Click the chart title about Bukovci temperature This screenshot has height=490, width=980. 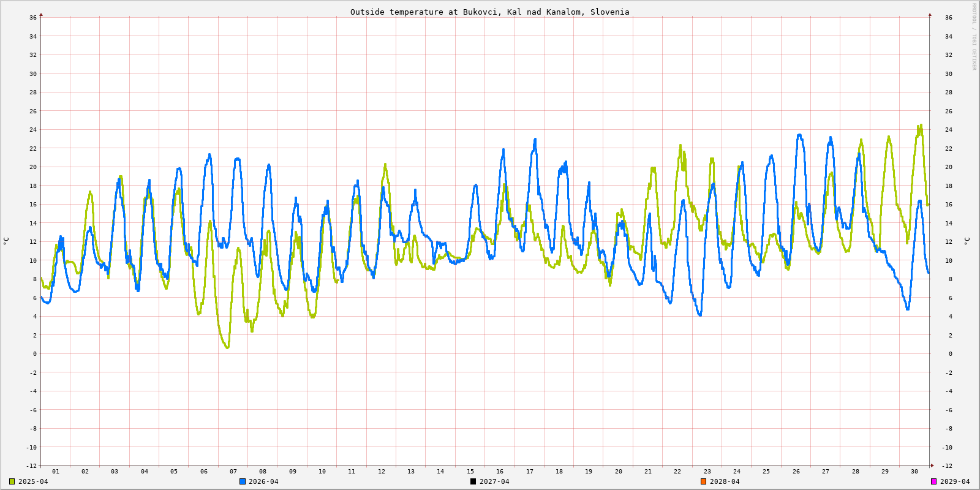coord(489,12)
